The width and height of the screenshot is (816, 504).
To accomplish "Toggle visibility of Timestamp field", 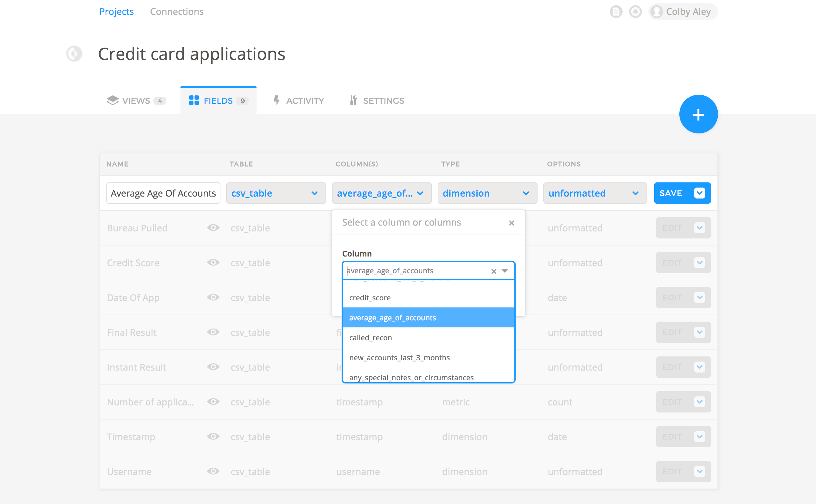I will 213,436.
